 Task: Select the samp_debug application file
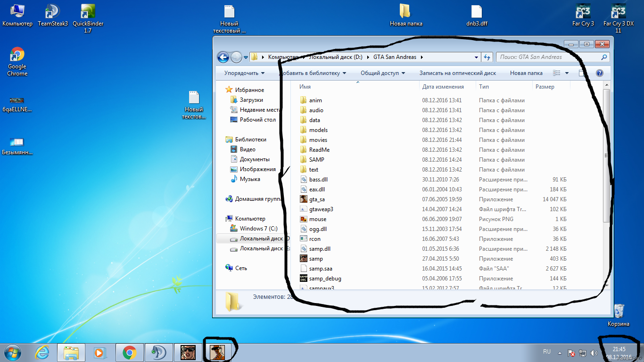pos(325,279)
